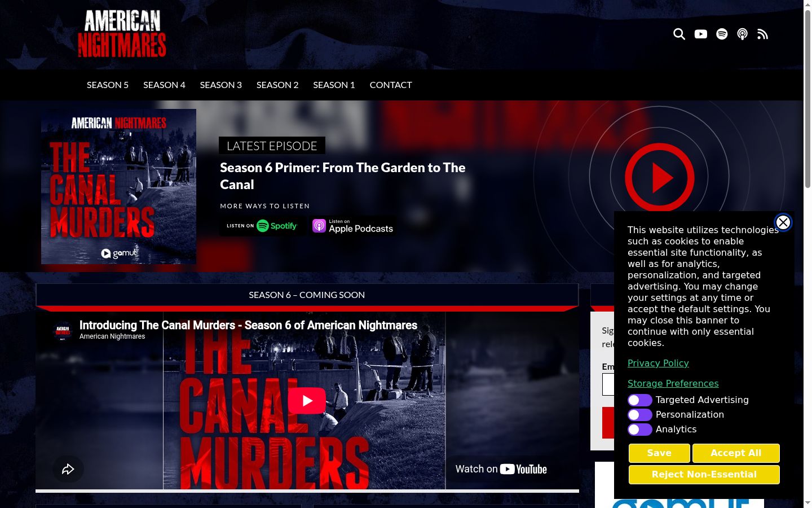The image size is (812, 508).
Task: Open the podcast icon in header
Action: coord(743,34)
